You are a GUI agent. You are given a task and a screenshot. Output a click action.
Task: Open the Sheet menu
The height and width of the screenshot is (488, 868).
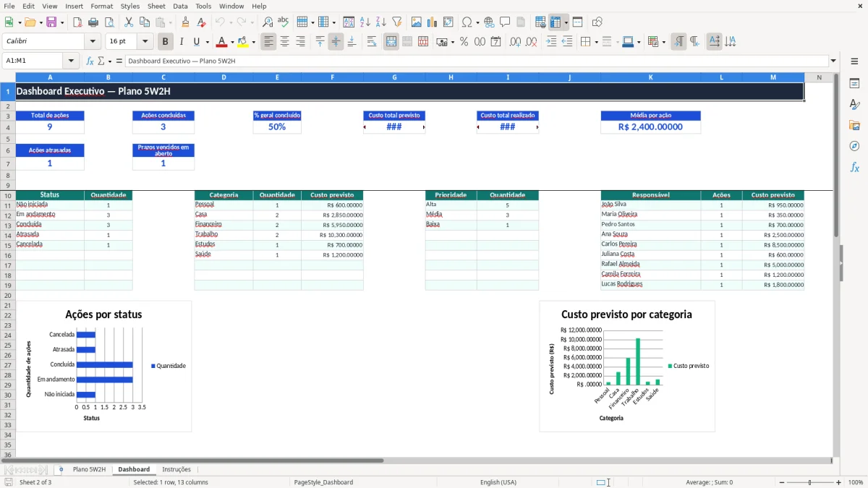click(x=156, y=6)
